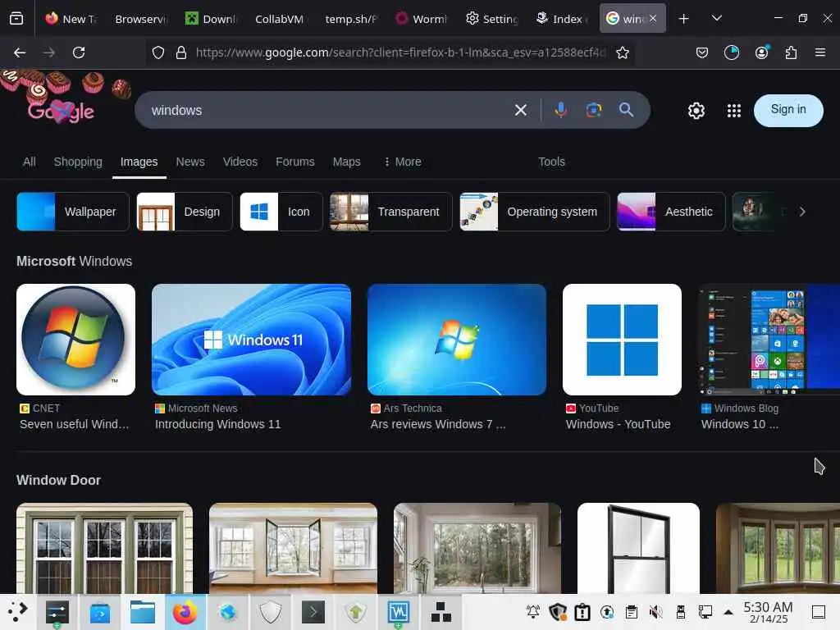Select the Aesthetic suggestion chip
Viewport: 840px width, 630px height.
(x=671, y=212)
